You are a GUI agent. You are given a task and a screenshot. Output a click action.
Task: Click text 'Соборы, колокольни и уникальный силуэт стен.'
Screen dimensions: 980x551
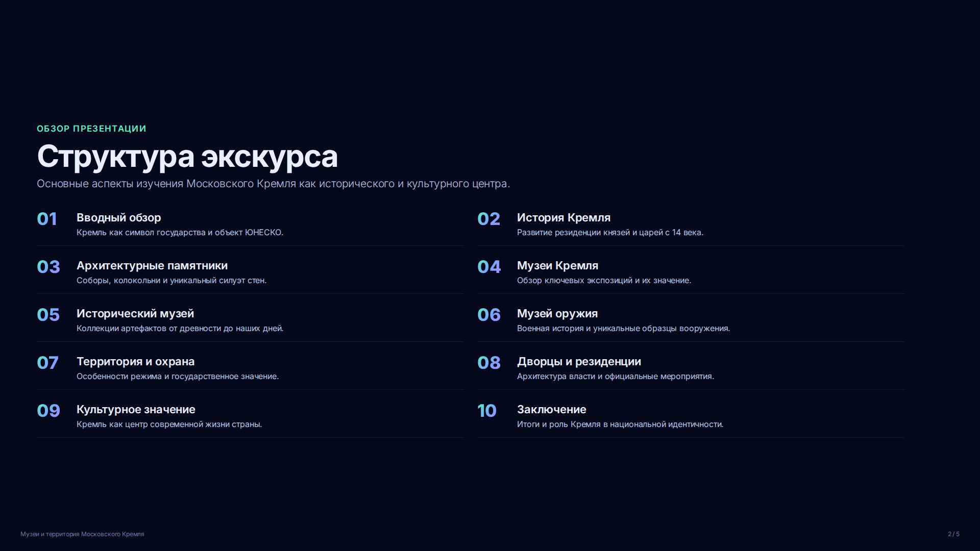[171, 281]
